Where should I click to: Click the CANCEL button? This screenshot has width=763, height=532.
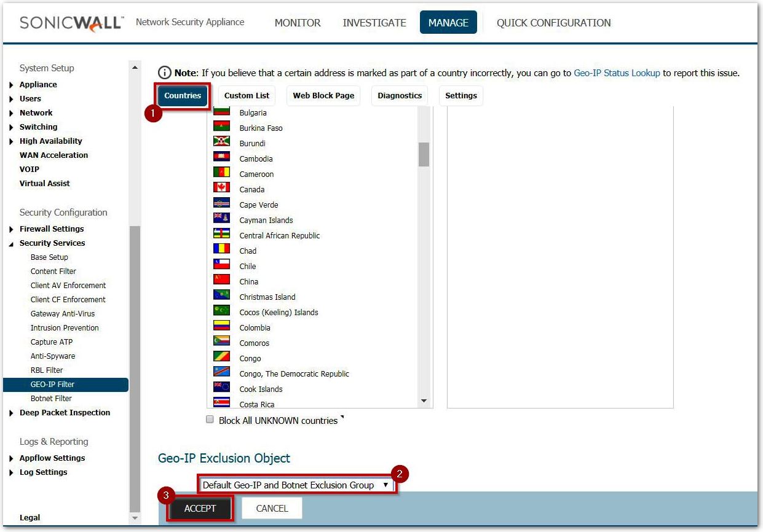272,508
